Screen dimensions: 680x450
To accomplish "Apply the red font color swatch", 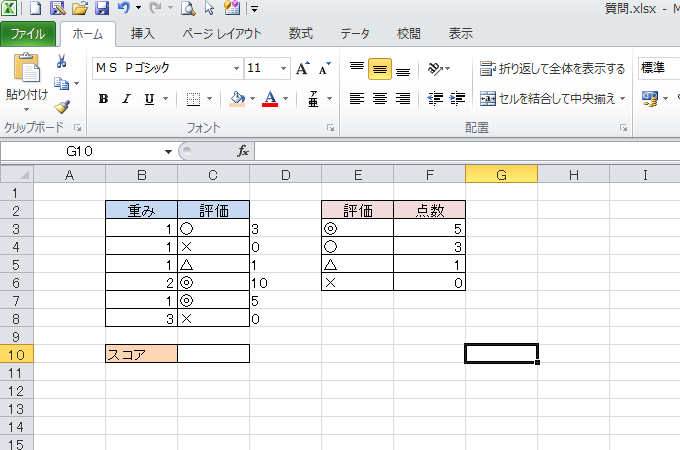I will (x=269, y=99).
